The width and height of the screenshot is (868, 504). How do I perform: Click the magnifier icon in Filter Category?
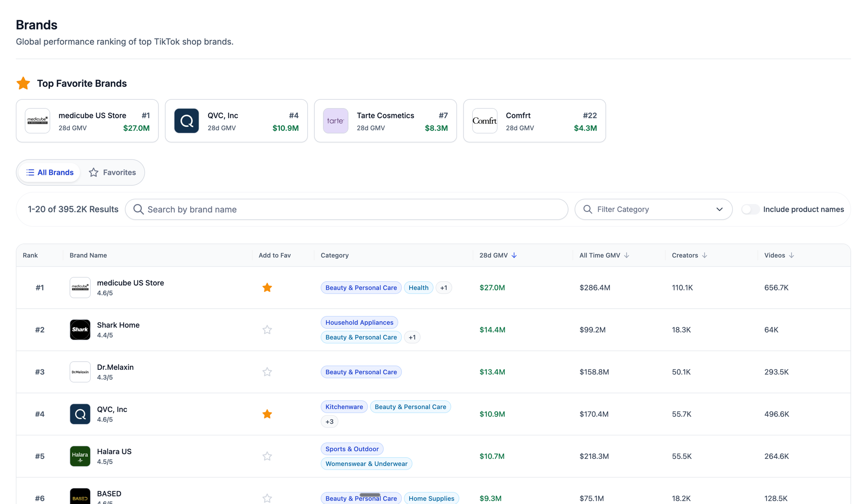coord(588,209)
